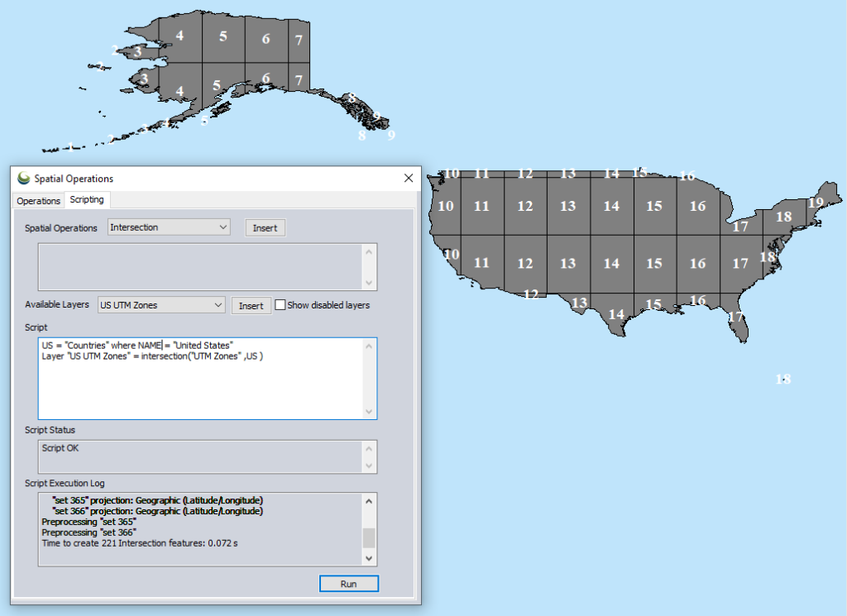Click the script line starting with 'Layer "US UTM Zones"'
847x616 pixels.
tap(152, 356)
